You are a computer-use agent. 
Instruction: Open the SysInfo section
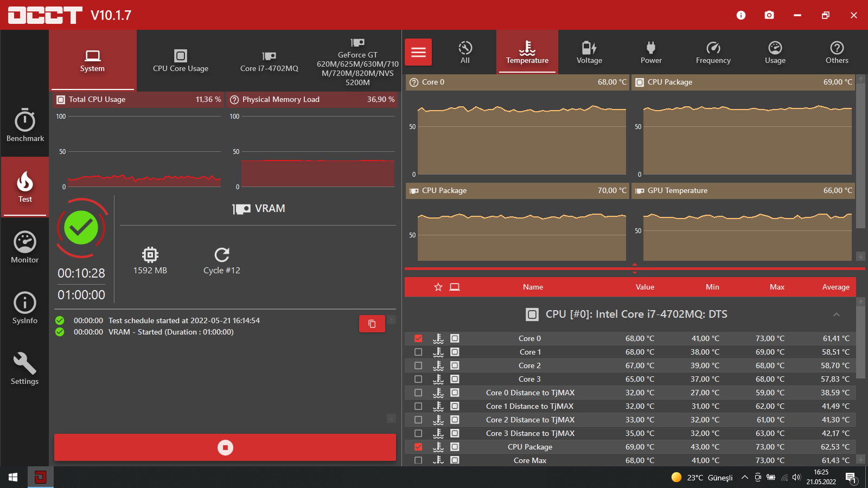(x=25, y=308)
